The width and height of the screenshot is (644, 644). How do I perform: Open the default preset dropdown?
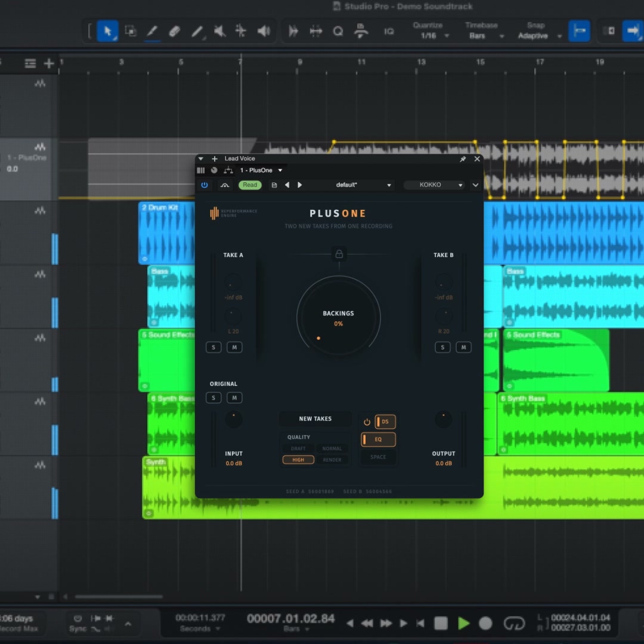(352, 185)
